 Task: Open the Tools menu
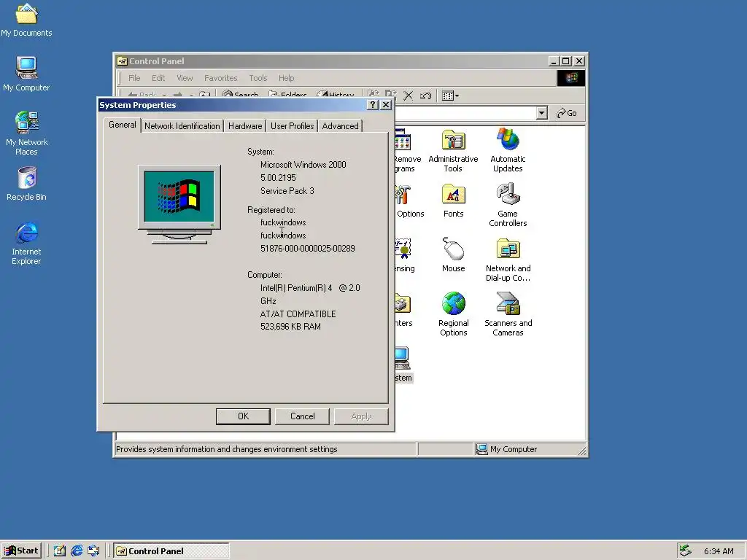point(258,78)
